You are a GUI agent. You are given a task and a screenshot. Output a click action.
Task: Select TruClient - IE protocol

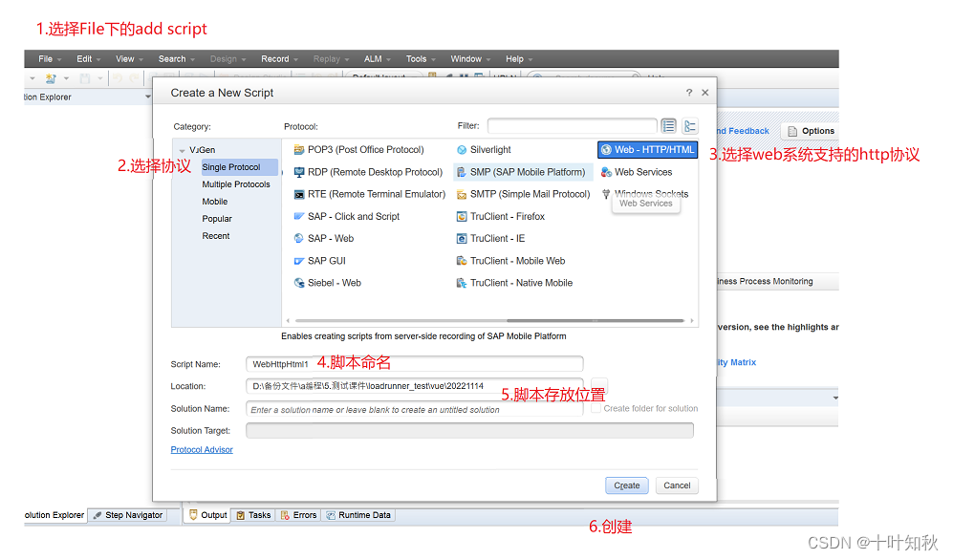[x=490, y=238]
